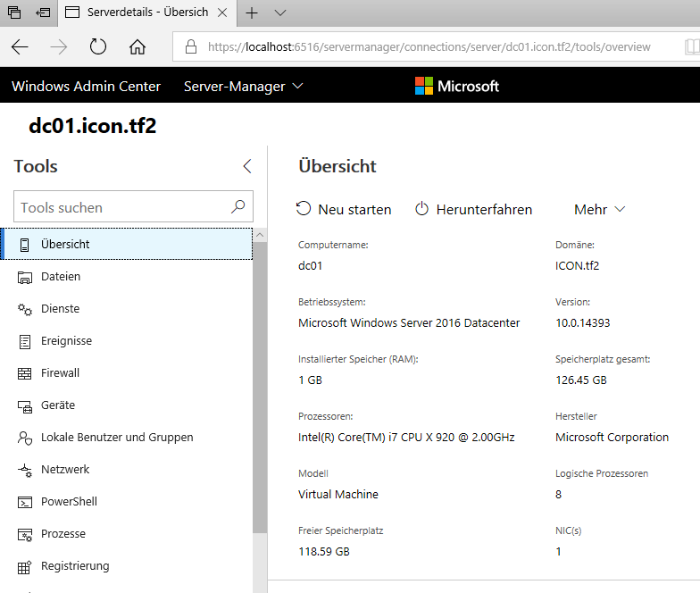Click the Herunterfahren button label
700x593 pixels.
tap(484, 209)
